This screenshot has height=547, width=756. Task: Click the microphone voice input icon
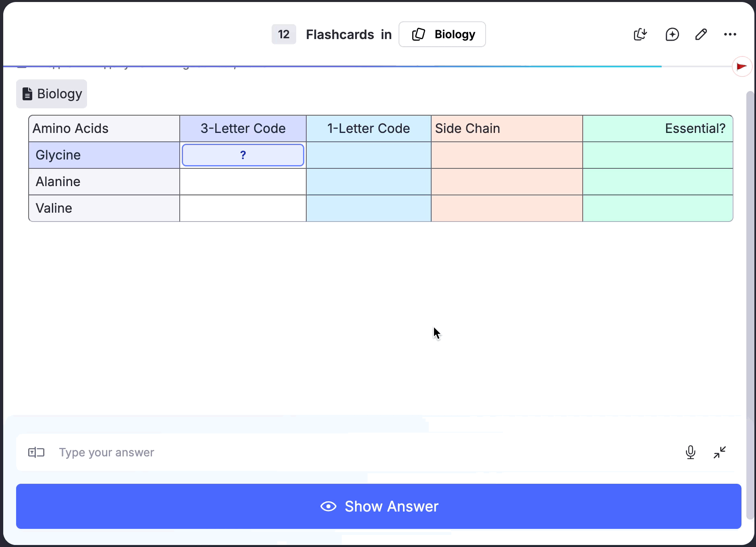tap(690, 452)
